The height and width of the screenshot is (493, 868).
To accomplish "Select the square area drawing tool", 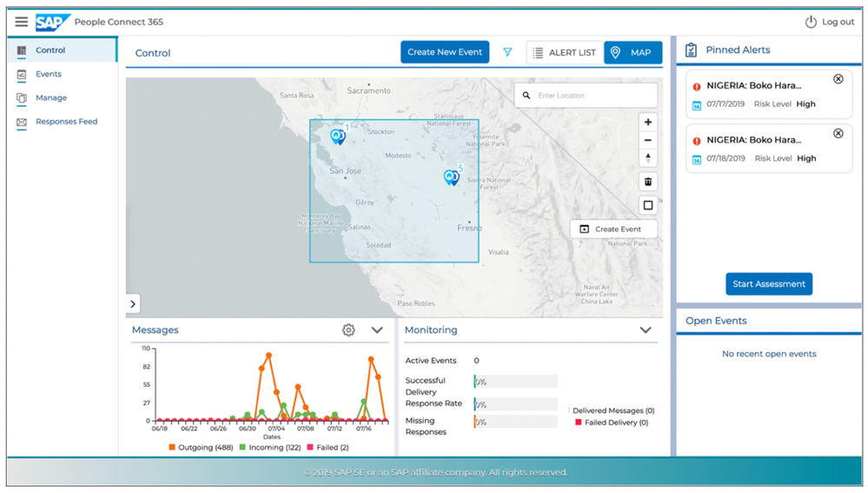I will coord(647,205).
